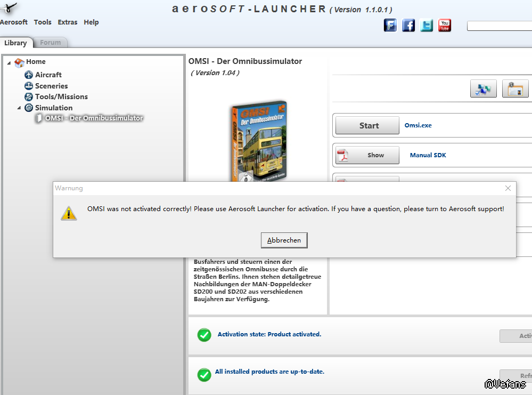Collapse the Simulation tree node
Image resolution: width=532 pixels, height=395 pixels.
pyautogui.click(x=19, y=108)
